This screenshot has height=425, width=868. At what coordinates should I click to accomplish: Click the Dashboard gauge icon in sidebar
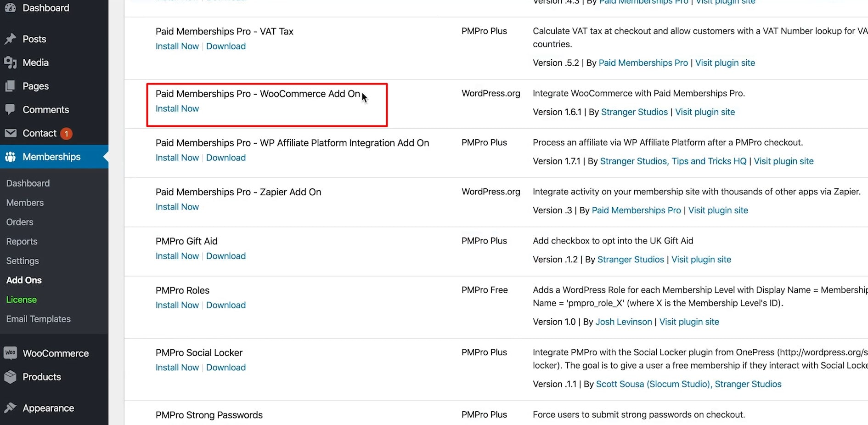(x=10, y=7)
